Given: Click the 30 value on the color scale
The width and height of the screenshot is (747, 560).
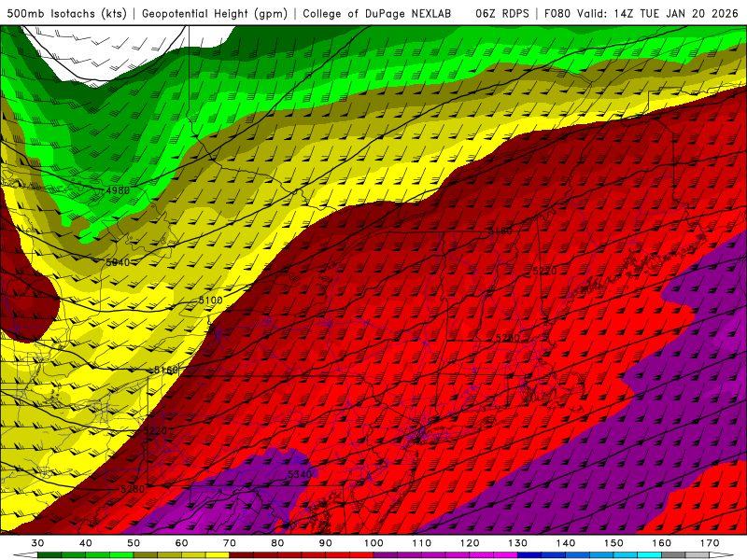Looking at the screenshot, I should click(x=37, y=543).
